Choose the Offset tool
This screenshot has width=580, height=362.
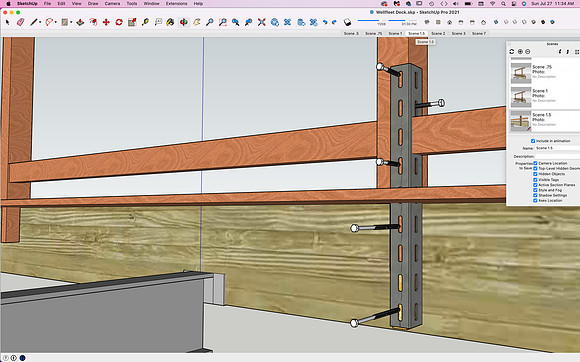[x=93, y=23]
